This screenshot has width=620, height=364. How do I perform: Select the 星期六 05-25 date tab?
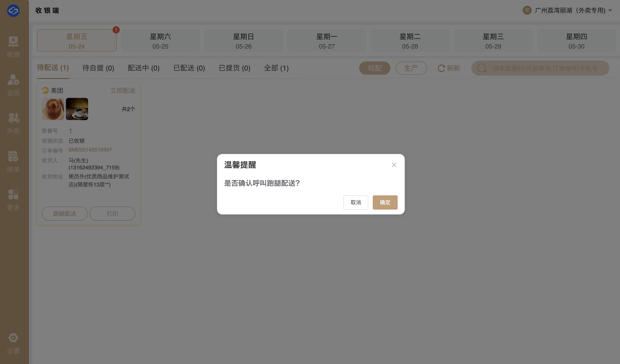[160, 41]
